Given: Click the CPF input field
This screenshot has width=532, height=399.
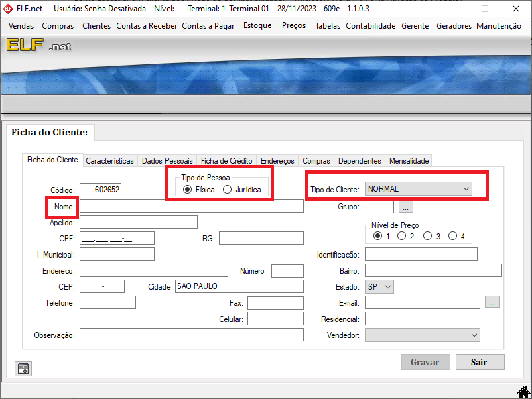Looking at the screenshot, I should (117, 238).
